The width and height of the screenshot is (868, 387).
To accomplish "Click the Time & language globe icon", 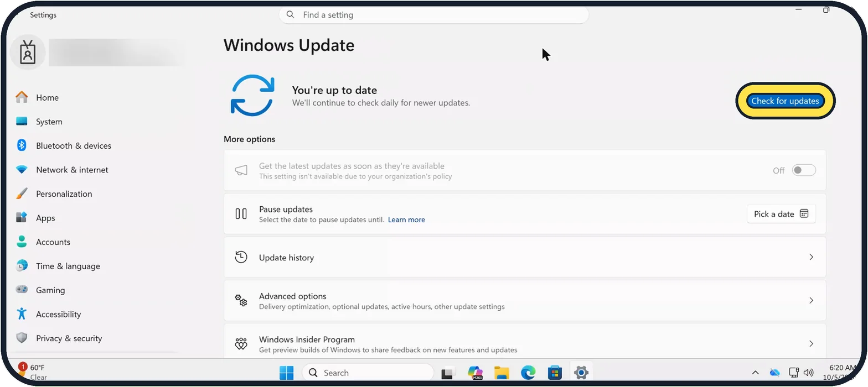I will coord(22,266).
